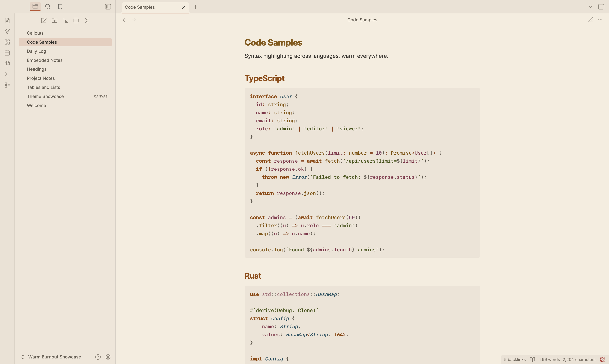Auto-reveal current file icon
The width and height of the screenshot is (609, 364).
click(76, 20)
